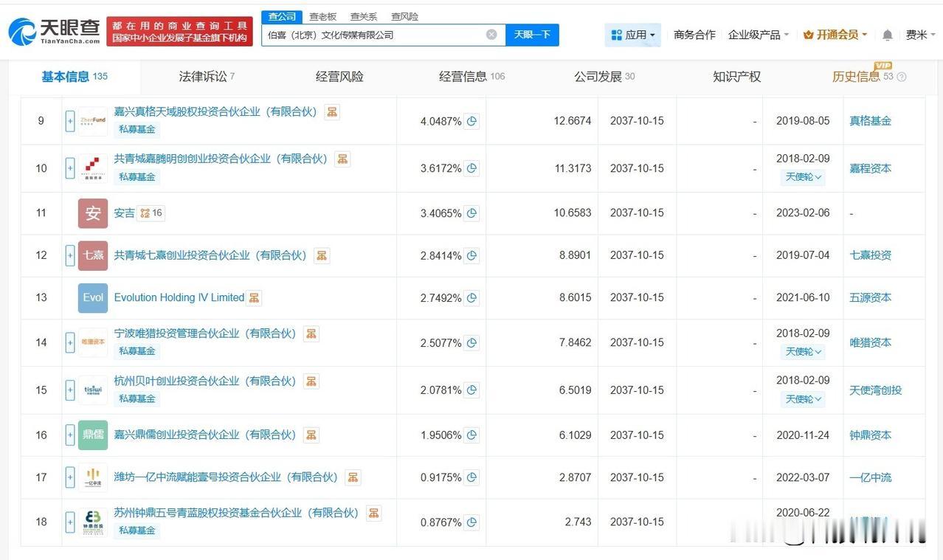Switch to the 基本信息 tab

pos(75,77)
